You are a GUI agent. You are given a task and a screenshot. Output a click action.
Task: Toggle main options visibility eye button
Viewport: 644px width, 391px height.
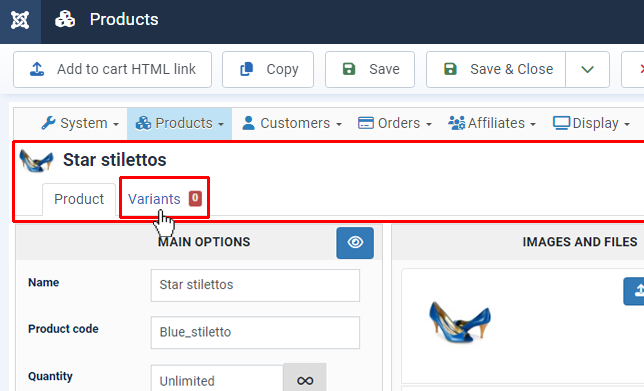355,242
